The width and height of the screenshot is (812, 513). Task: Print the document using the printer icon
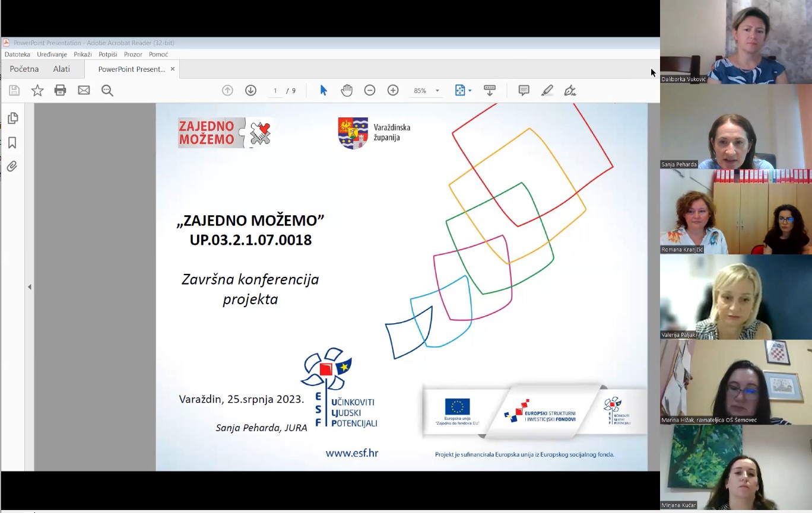point(60,91)
